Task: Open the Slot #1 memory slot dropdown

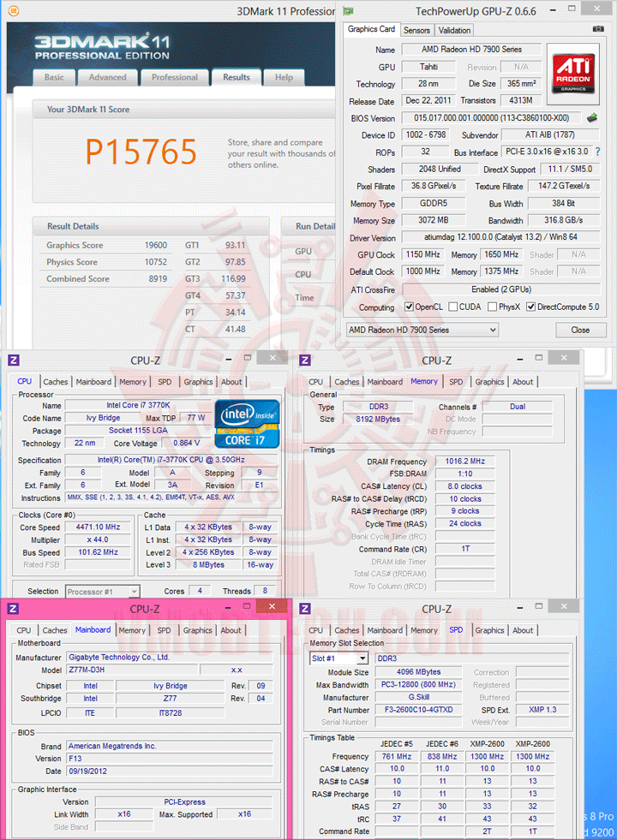Action: coord(338,658)
